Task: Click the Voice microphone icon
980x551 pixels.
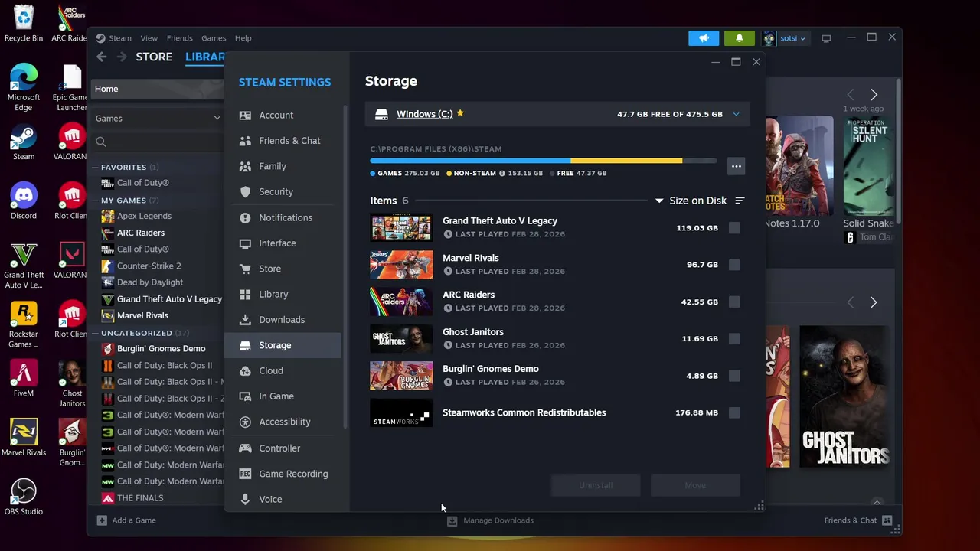Action: pyautogui.click(x=245, y=499)
